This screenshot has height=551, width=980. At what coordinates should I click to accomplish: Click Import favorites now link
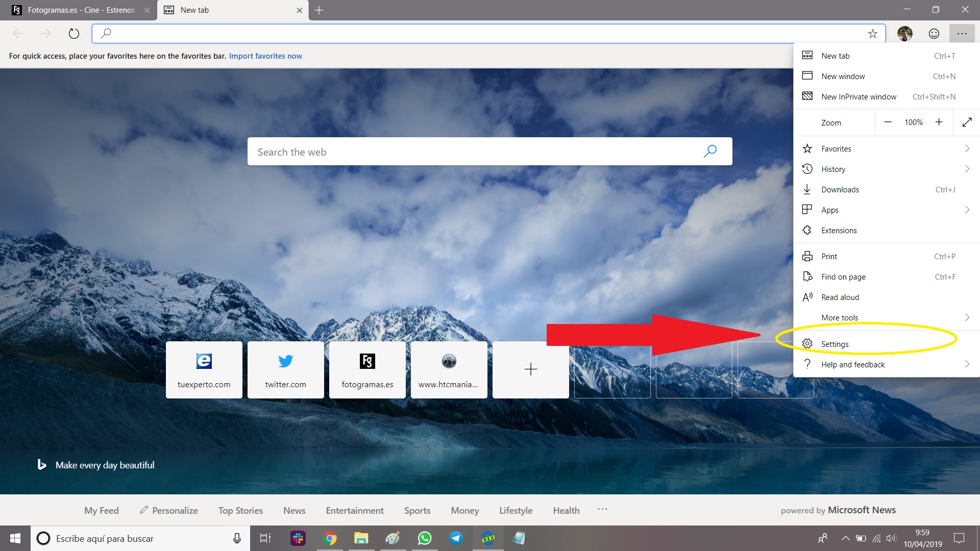click(265, 56)
